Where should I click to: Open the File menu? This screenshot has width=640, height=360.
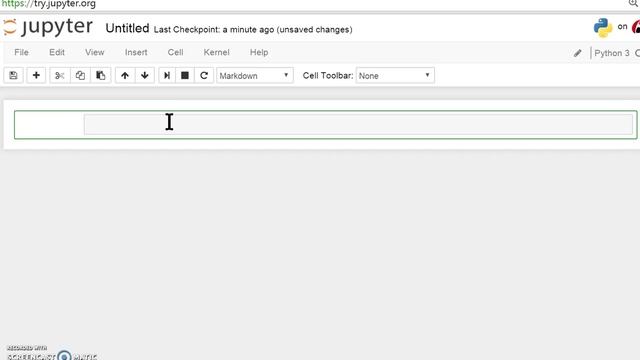point(21,52)
